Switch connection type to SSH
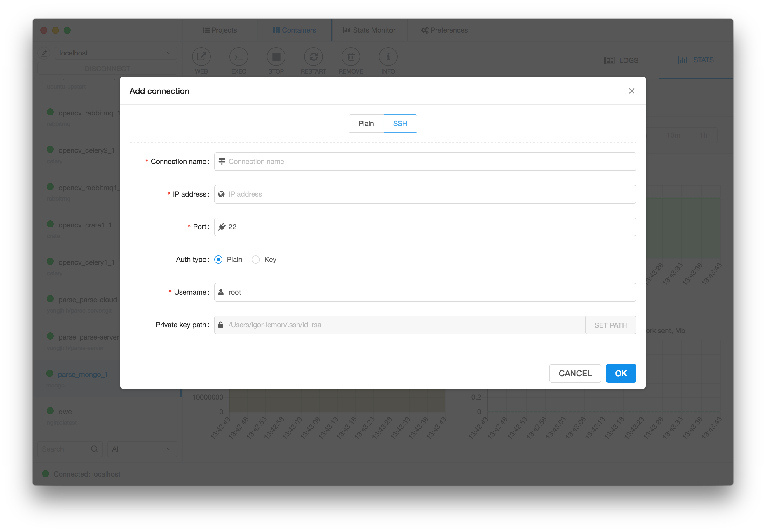Image resolution: width=766 pixels, height=532 pixels. click(400, 124)
